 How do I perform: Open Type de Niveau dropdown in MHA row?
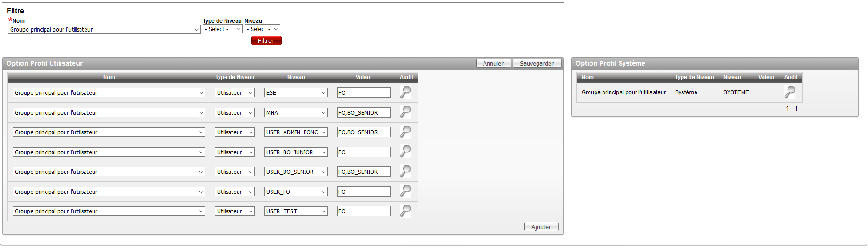234,113
